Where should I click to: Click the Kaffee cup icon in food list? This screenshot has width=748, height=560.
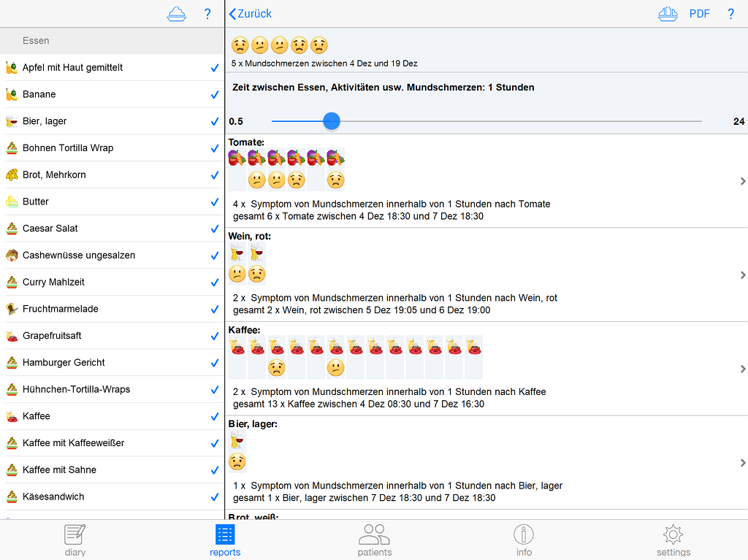[12, 416]
